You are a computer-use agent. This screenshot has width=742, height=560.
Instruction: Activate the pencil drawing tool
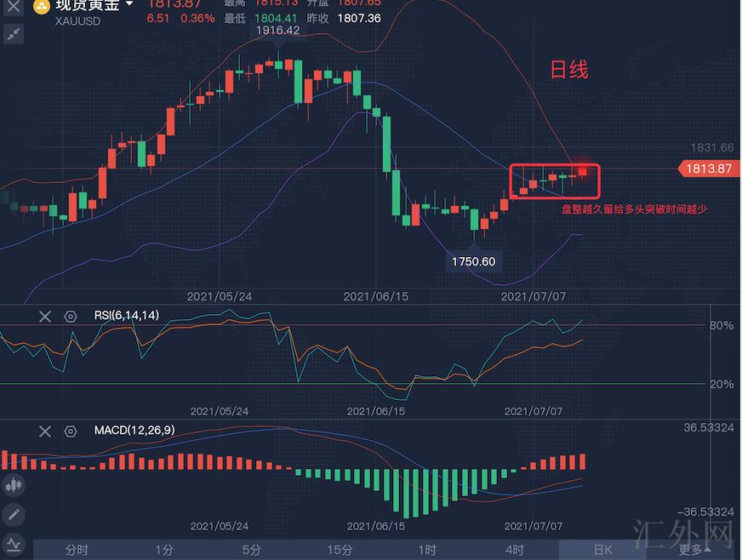coord(14,515)
